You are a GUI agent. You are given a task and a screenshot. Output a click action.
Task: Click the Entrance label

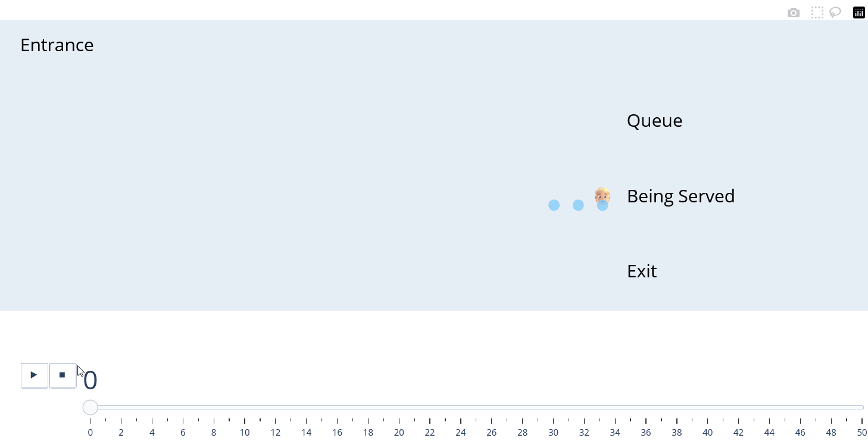pyautogui.click(x=57, y=45)
